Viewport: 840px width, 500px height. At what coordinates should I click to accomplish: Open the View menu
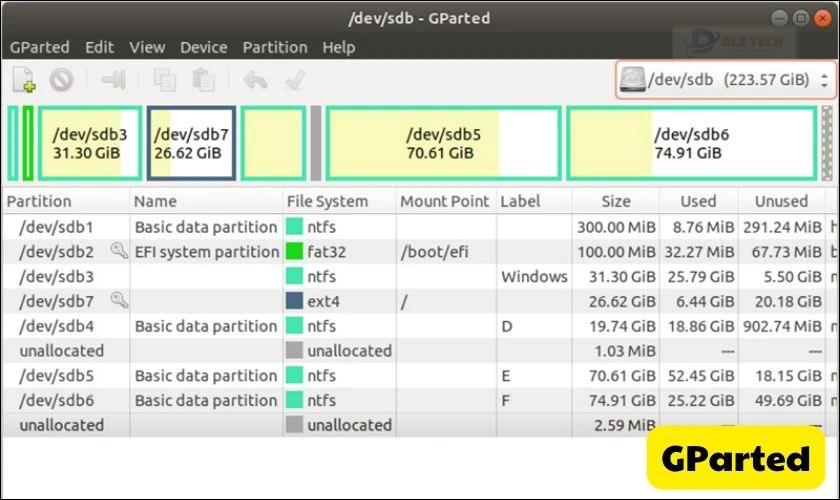(147, 47)
